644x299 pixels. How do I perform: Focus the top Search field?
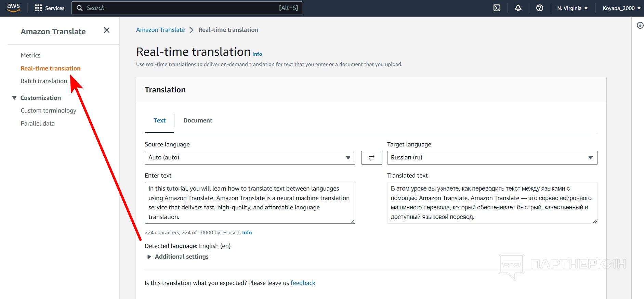tap(181, 8)
